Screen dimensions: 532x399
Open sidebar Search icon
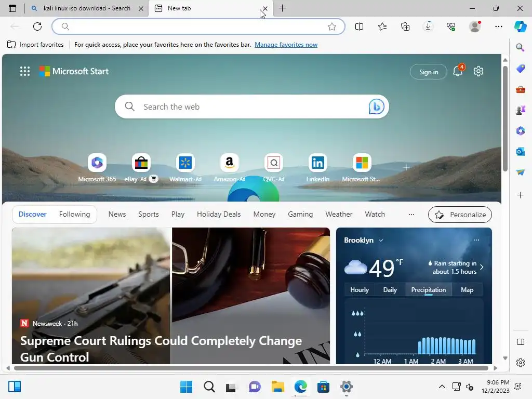[520, 47]
